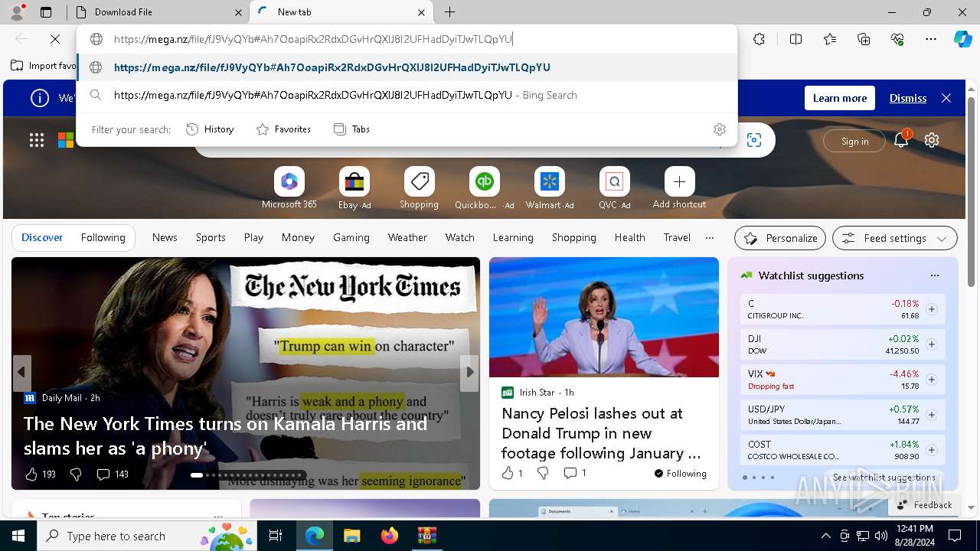
Task: Open comments on the New York Times story
Action: coord(113,474)
